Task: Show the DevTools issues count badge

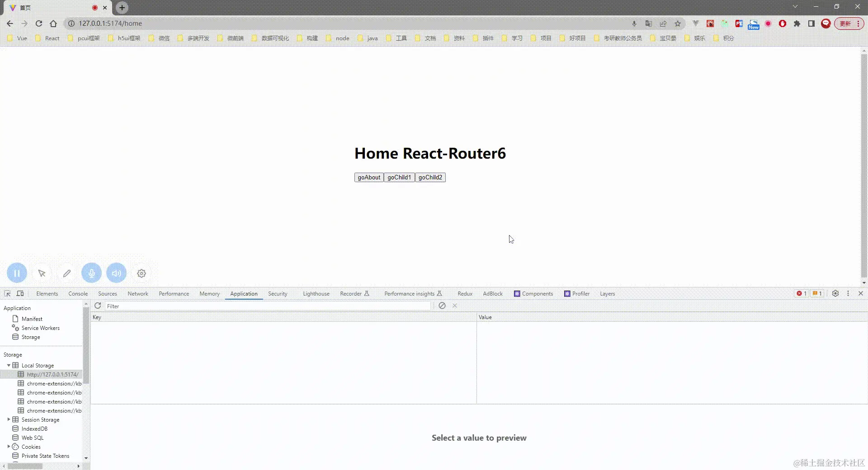Action: 817,293
